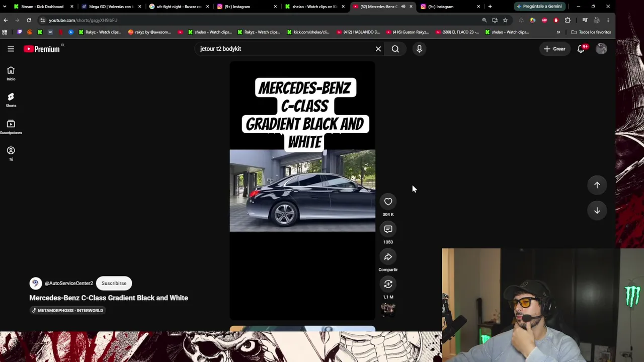
Task: Click the YouTube search magnifier button
Action: [x=395, y=49]
